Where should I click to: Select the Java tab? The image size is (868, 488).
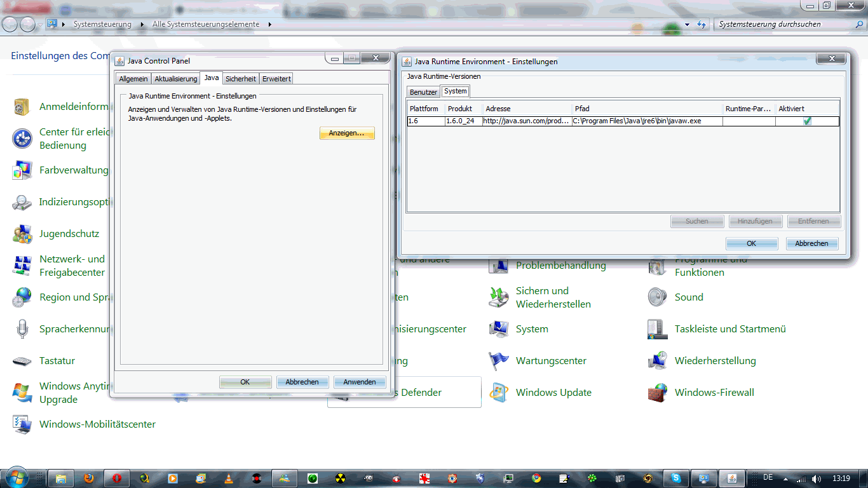pos(212,78)
